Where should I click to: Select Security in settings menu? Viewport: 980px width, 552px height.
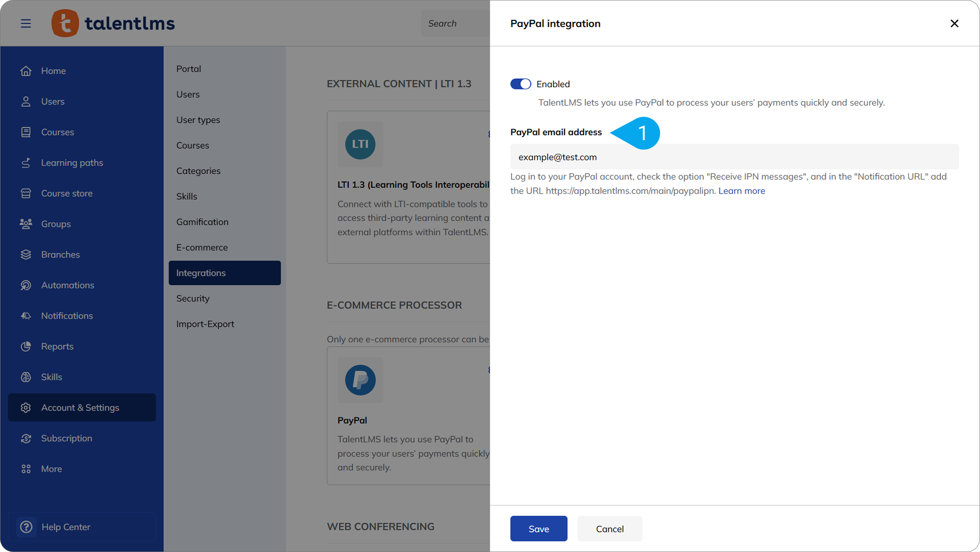[x=193, y=299]
